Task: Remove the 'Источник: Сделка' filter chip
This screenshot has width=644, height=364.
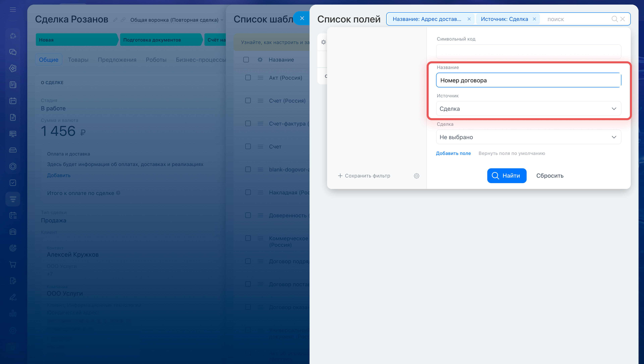Action: click(534, 19)
